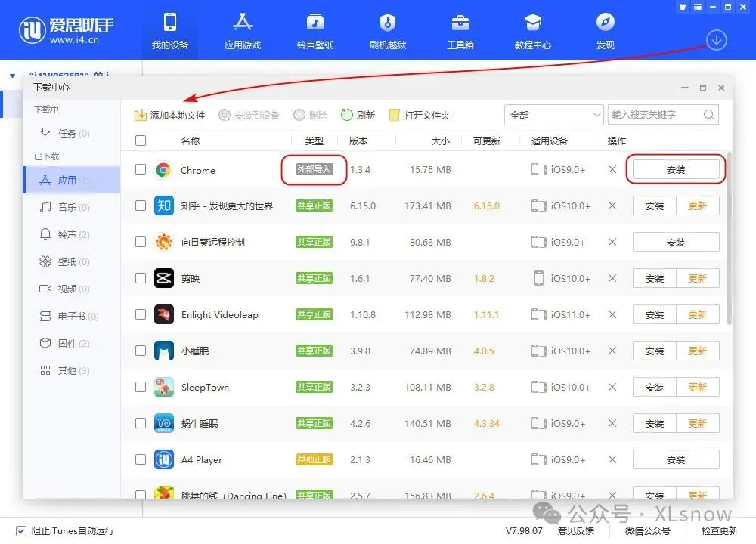Click the 删除 toolbar button
Screen dimensions: 756x544
[311, 115]
